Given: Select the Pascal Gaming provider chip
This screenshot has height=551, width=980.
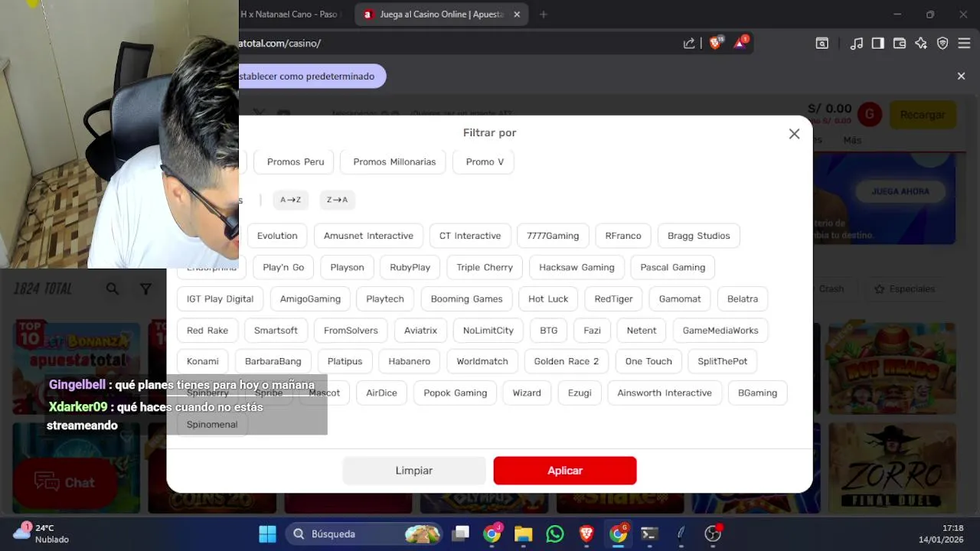Looking at the screenshot, I should [x=672, y=267].
